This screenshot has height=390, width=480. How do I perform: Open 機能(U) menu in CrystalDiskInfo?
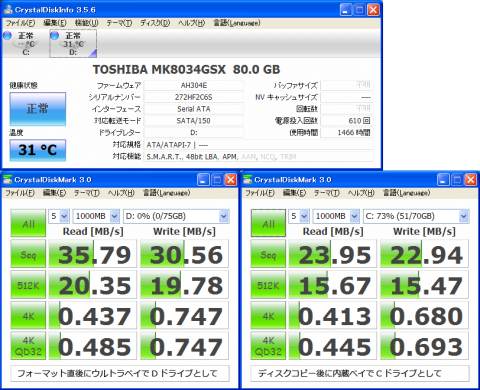point(86,23)
